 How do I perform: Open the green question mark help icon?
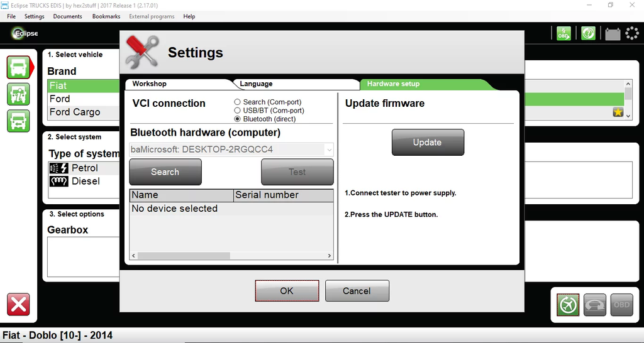(x=588, y=33)
